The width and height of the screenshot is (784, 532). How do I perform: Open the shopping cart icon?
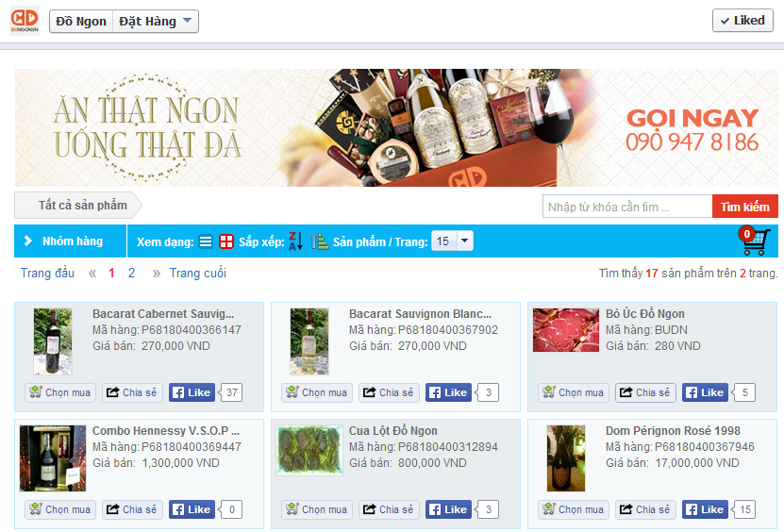[x=753, y=241]
